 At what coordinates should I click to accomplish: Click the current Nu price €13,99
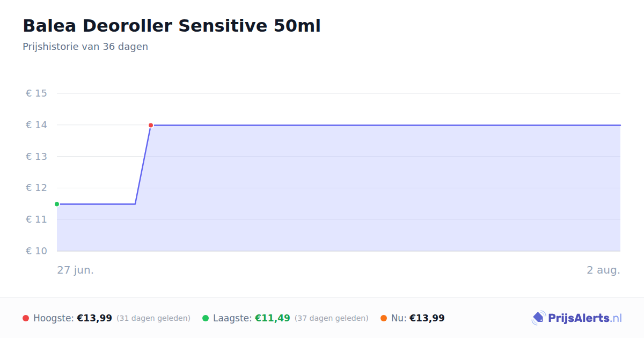point(427,318)
